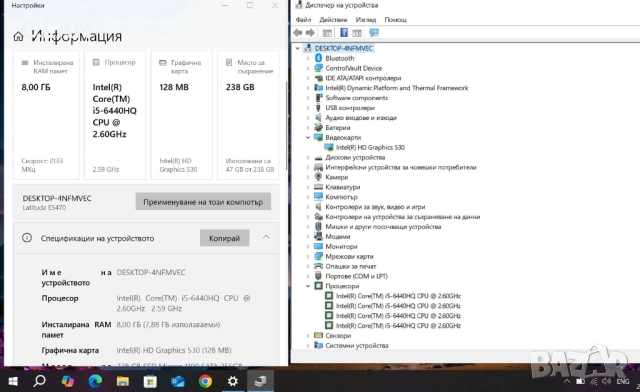Select Intel(R) Dynamic Platform and Thermal Framework
640x392 pixels.
tap(396, 88)
